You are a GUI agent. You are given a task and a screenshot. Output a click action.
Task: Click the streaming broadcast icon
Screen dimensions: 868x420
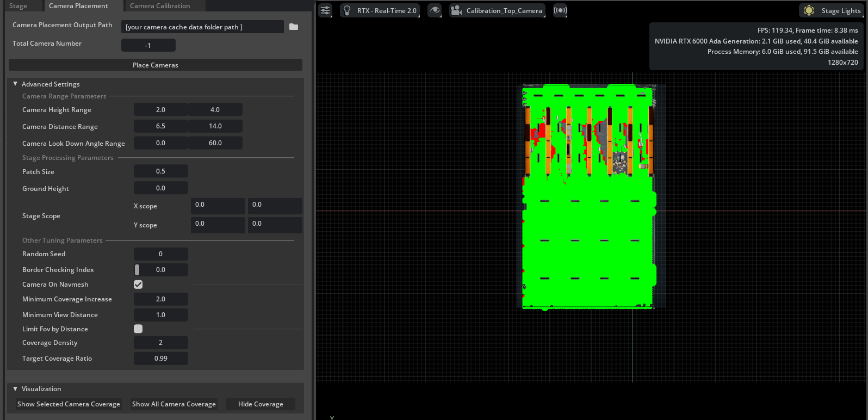[x=560, y=10]
